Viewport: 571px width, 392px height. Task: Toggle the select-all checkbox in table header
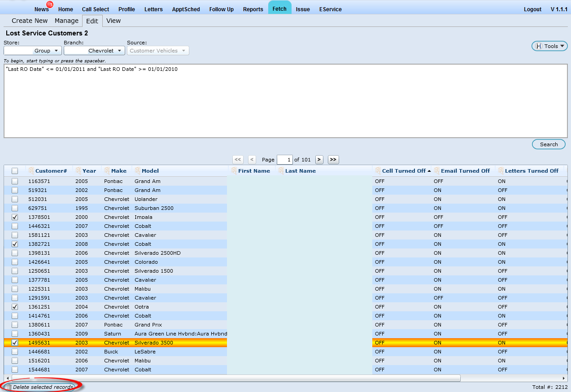[15, 171]
